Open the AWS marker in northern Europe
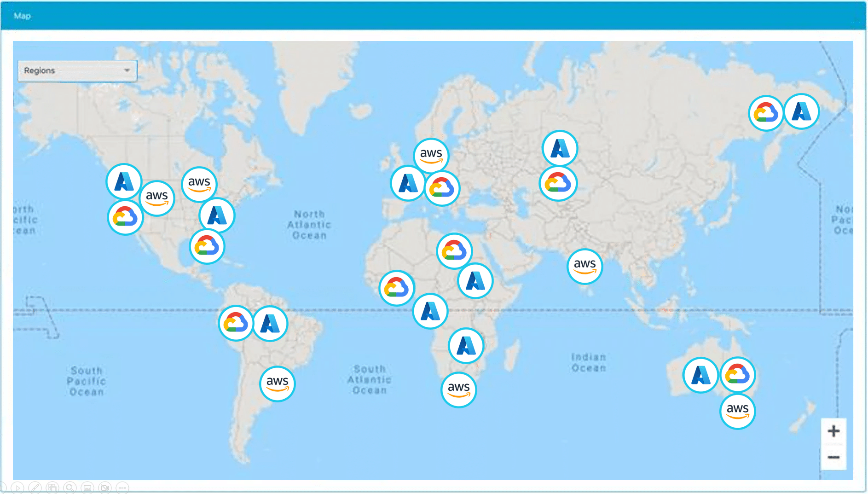The height and width of the screenshot is (494, 868). [431, 156]
